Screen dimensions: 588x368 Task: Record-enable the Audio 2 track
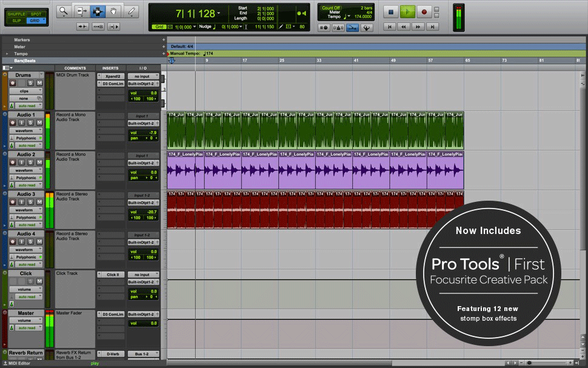13,162
